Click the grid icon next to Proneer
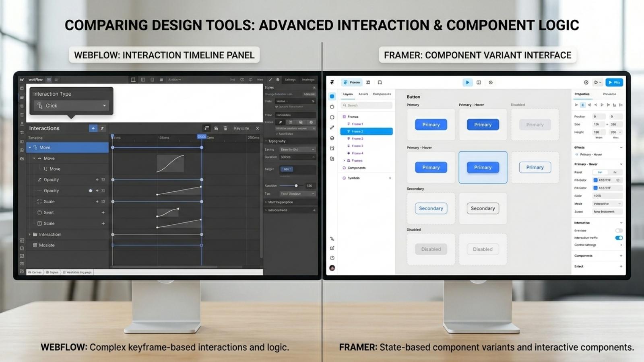The height and width of the screenshot is (362, 644). 368,82
